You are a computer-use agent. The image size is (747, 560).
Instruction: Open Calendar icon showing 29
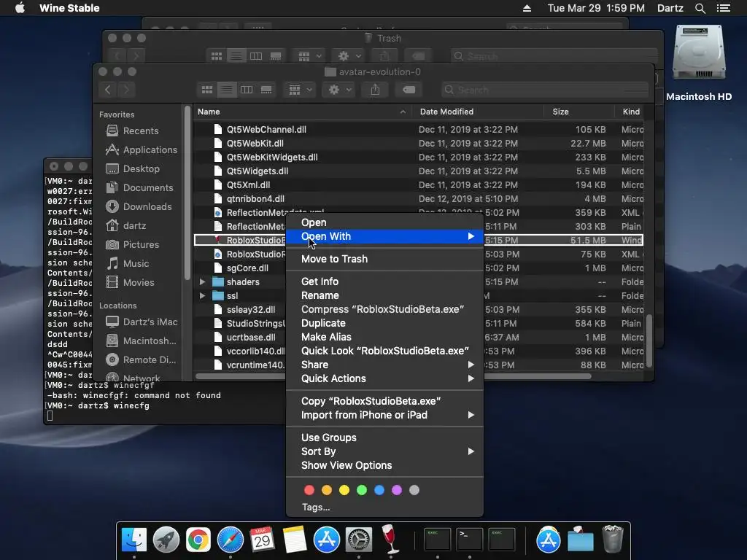tap(262, 539)
